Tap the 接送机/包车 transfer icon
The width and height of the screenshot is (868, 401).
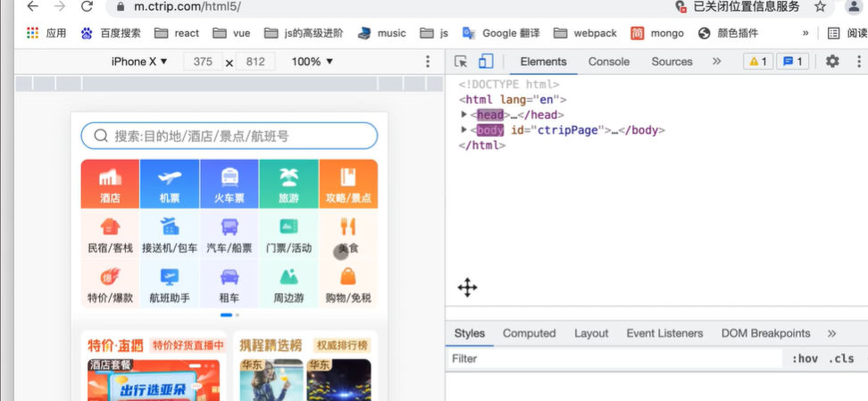pos(170,234)
